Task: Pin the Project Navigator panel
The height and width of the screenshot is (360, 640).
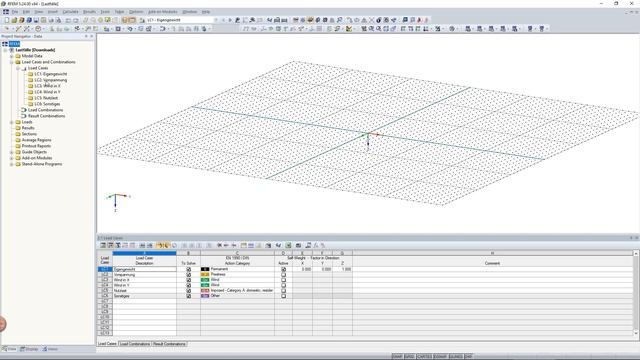Action: point(86,36)
